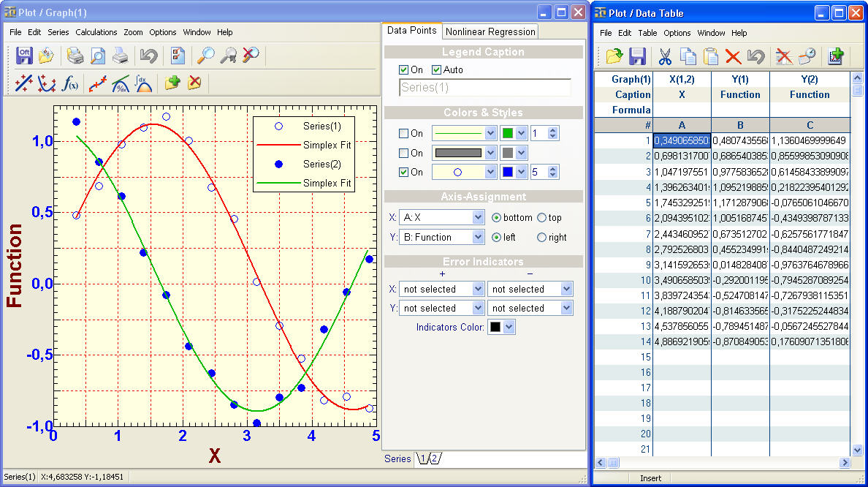The height and width of the screenshot is (487, 868).
Task: Click the integral dx tool icon
Action: point(144,83)
